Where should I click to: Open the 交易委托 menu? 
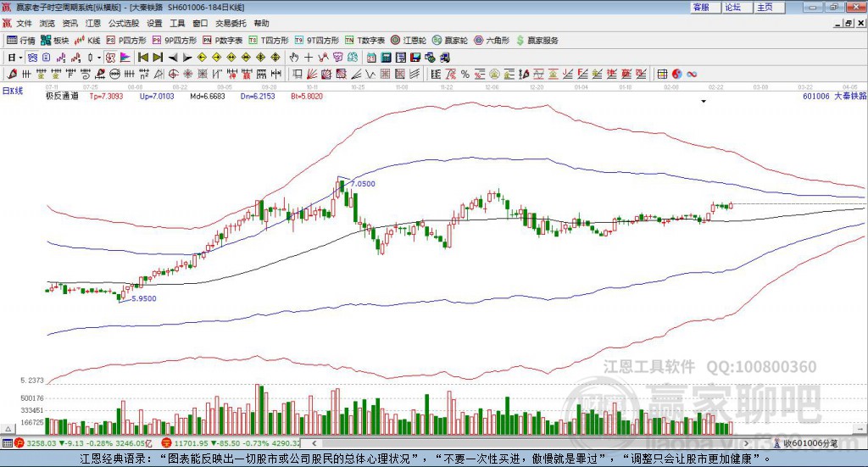pyautogui.click(x=231, y=23)
